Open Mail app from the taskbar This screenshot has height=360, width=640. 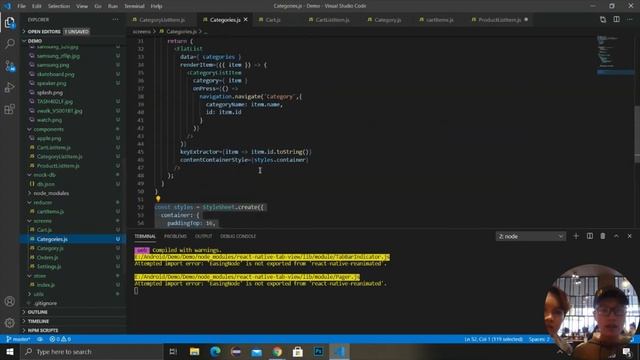[256, 351]
